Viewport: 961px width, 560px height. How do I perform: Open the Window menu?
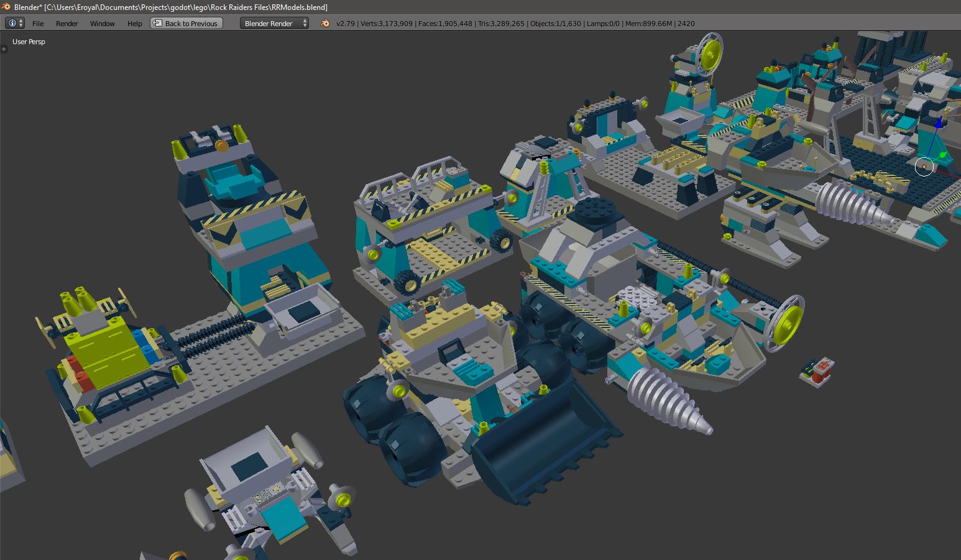point(102,24)
